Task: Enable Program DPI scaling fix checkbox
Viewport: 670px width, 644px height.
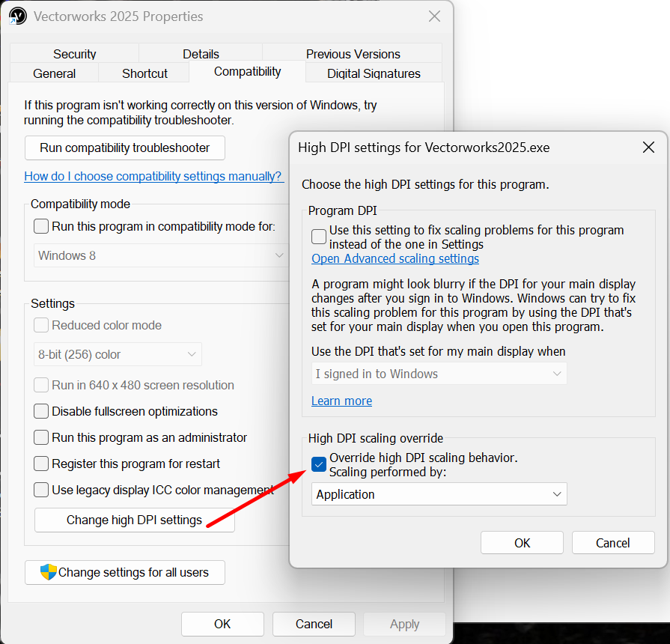Action: point(319,237)
